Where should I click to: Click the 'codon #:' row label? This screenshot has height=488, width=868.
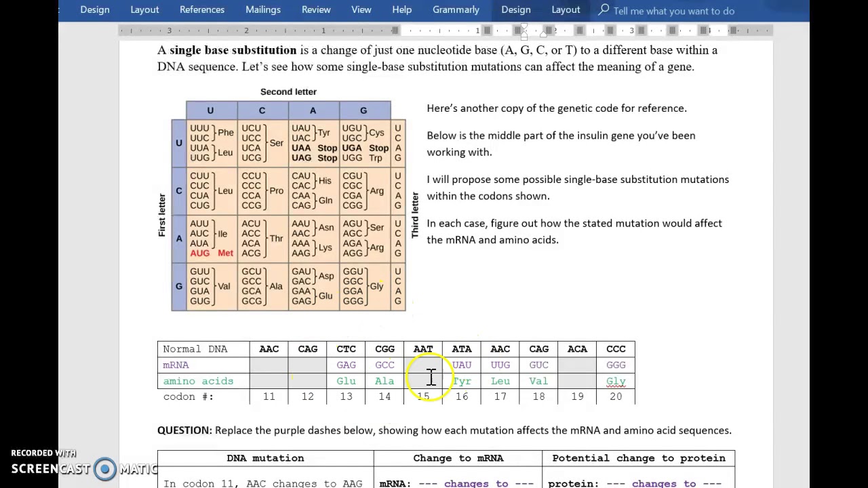click(x=188, y=396)
